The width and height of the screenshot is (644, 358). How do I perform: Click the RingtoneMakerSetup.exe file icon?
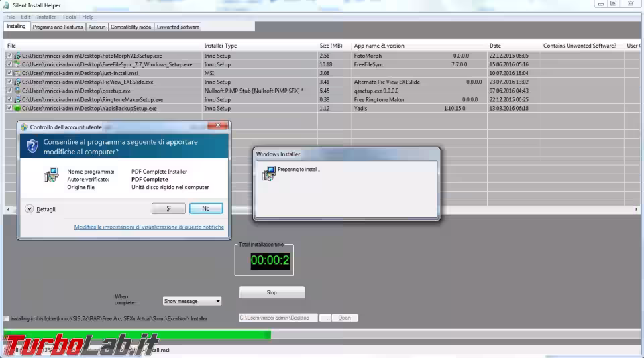[x=17, y=99]
